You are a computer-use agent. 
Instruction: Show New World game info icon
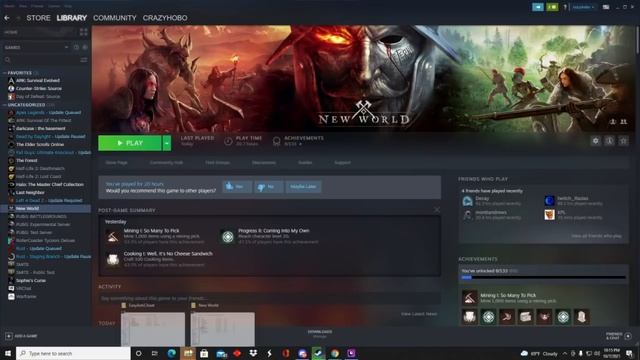(x=609, y=141)
